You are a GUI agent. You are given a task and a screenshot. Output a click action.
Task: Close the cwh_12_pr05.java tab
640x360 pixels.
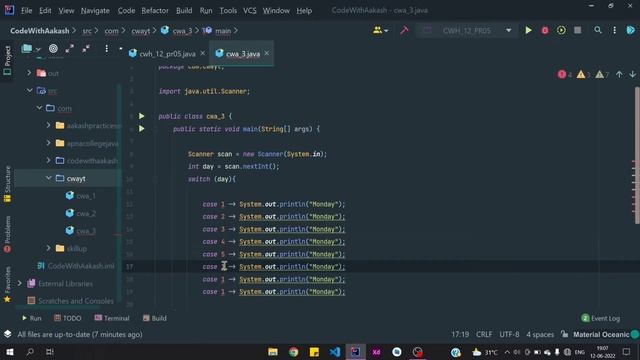(202, 53)
